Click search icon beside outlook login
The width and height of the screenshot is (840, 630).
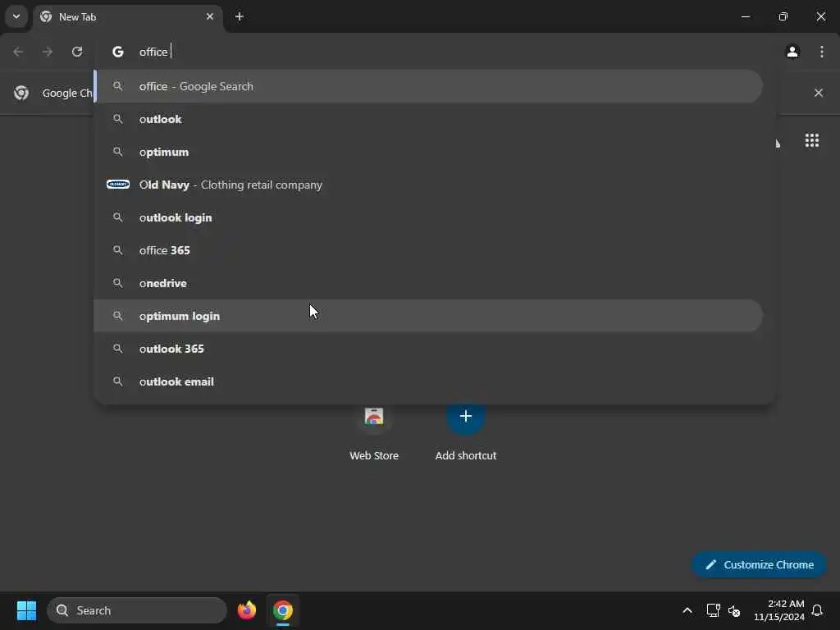118,217
